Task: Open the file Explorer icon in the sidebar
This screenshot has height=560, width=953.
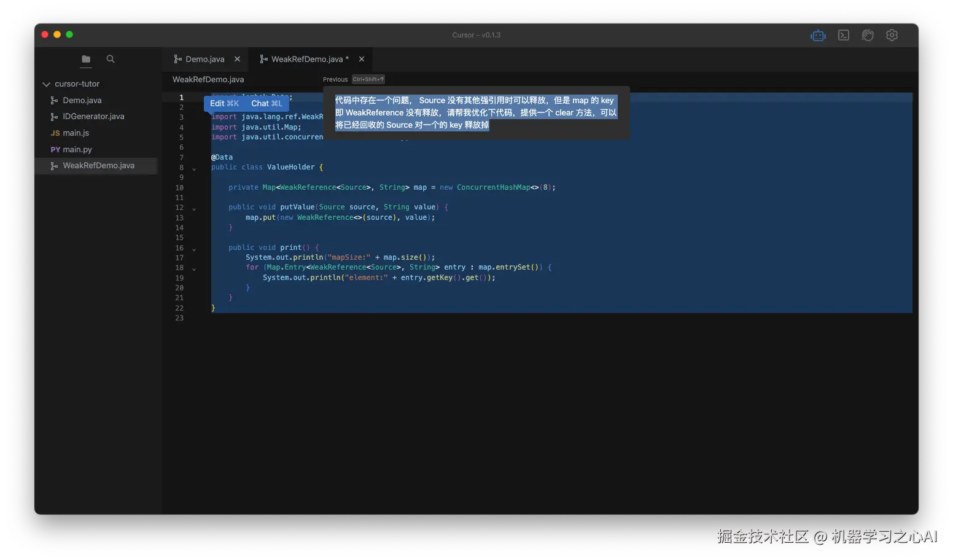Action: [85, 60]
